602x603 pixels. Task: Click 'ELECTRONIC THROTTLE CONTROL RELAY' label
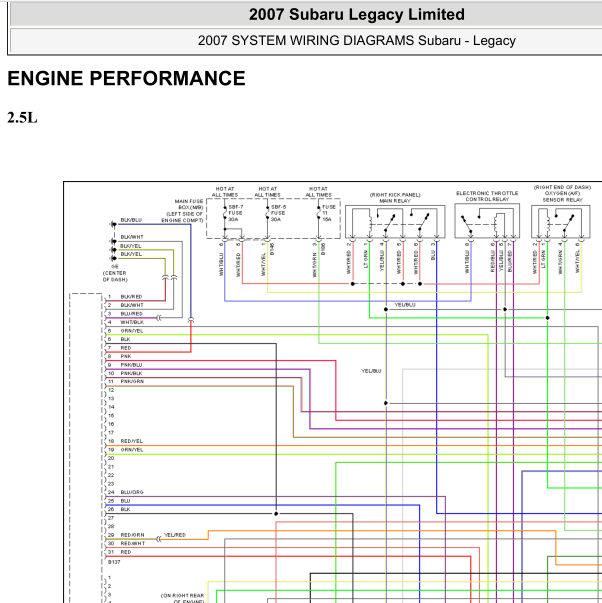pos(487,196)
